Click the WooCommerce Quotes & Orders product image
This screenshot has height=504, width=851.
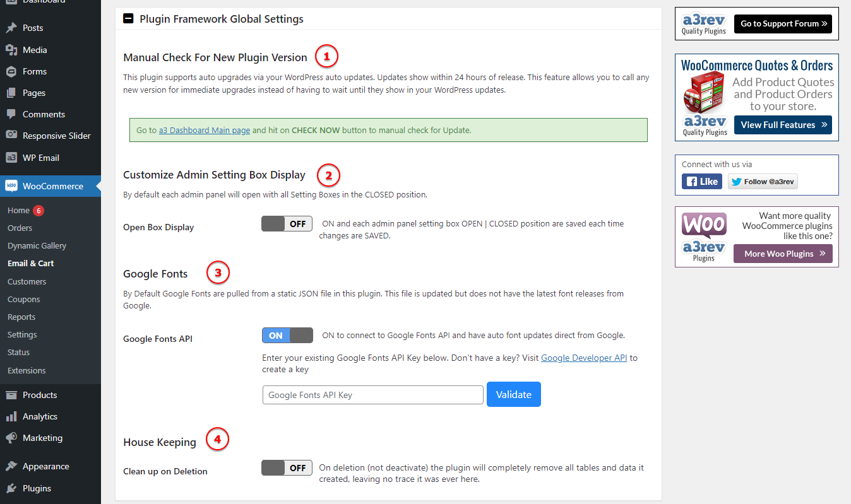point(703,93)
